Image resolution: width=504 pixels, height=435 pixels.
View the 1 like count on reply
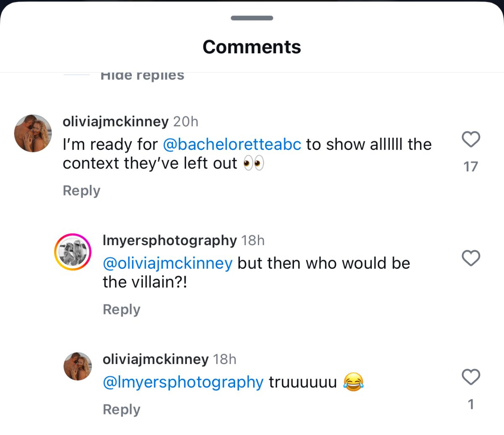pyautogui.click(x=470, y=404)
